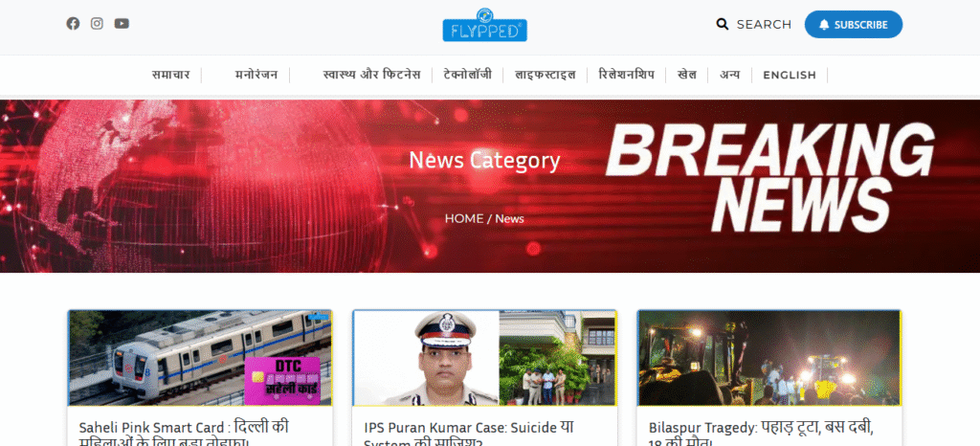980x446 pixels.
Task: Open the खेल sports menu
Action: pos(686,75)
